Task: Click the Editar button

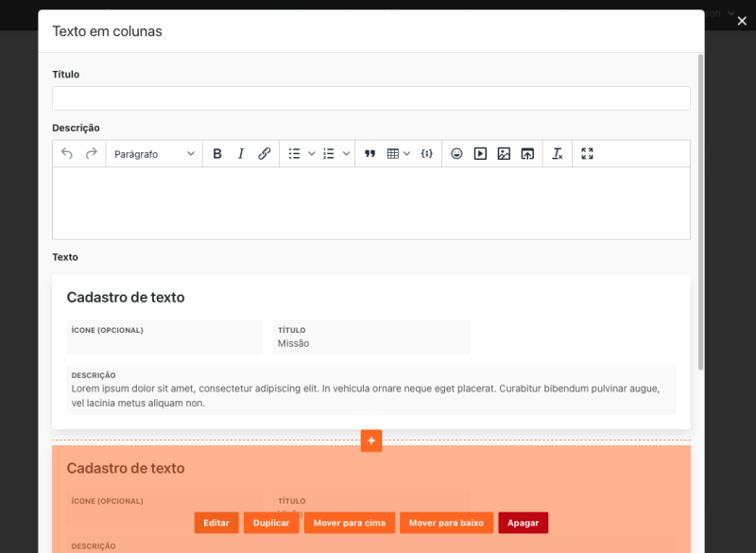Action: point(216,523)
